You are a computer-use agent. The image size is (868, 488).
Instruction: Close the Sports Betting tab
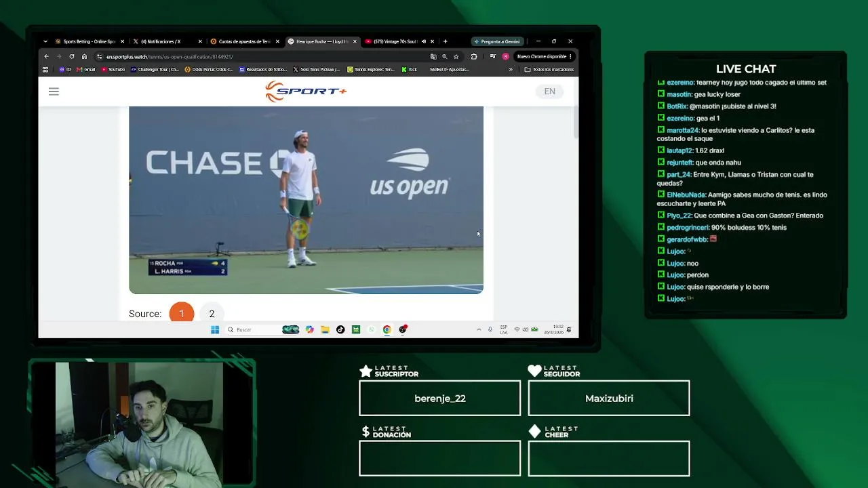tap(121, 41)
